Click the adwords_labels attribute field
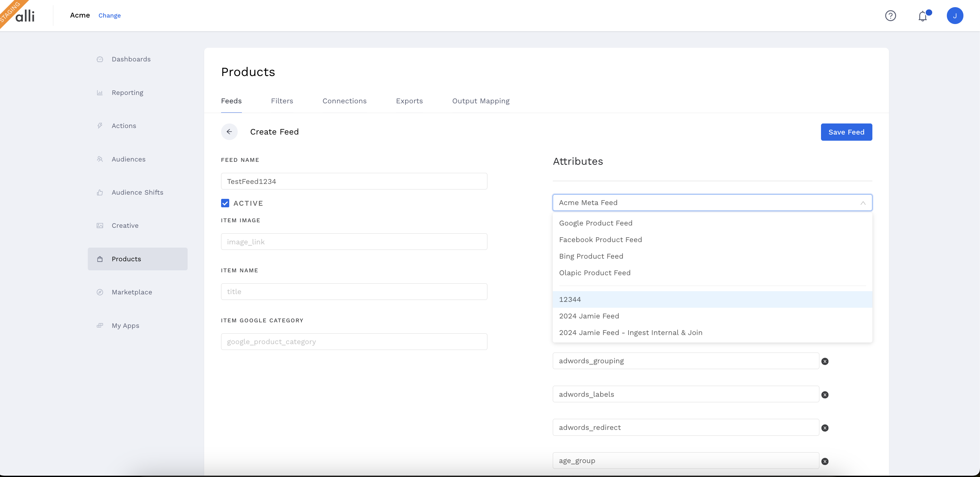Image resolution: width=980 pixels, height=477 pixels. [x=685, y=394]
